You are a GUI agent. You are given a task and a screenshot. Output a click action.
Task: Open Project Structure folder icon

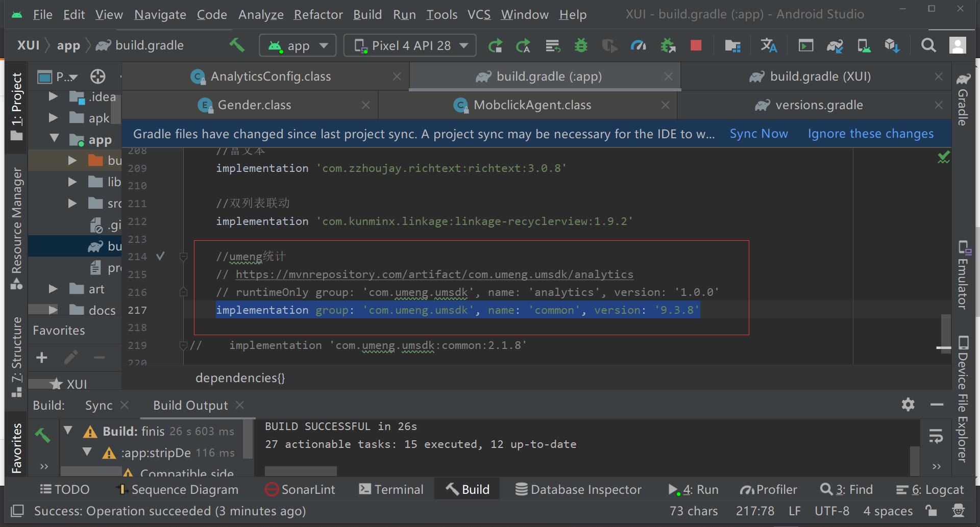[x=732, y=46]
